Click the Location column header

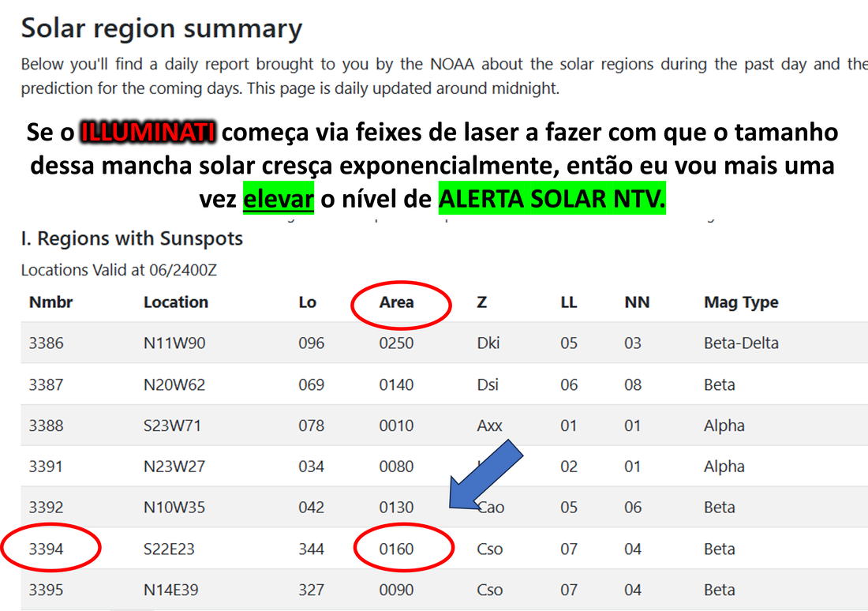[176, 302]
